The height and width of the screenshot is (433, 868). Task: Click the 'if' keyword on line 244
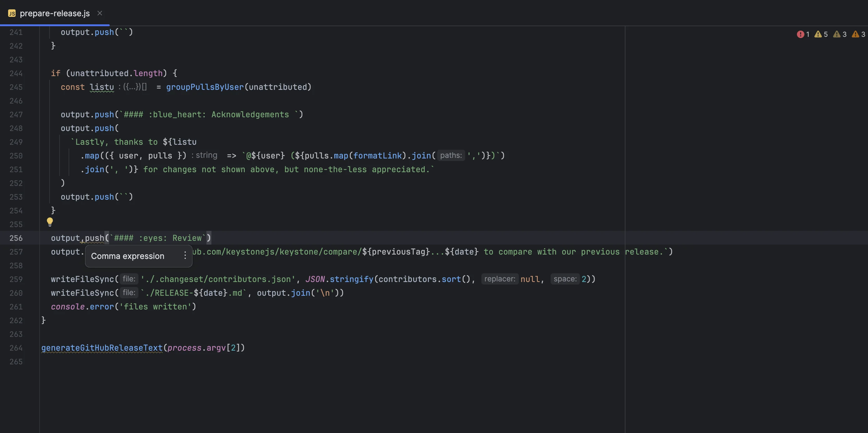pyautogui.click(x=55, y=74)
